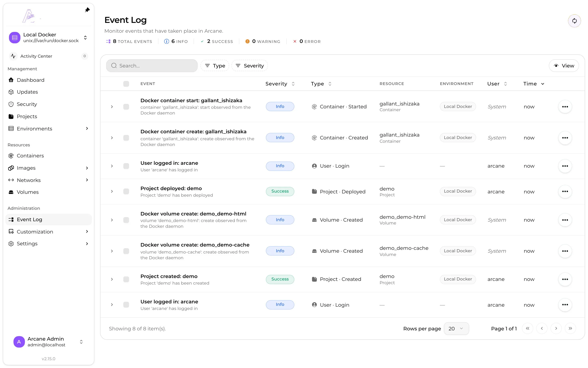Open actions menu for Project deployed event
This screenshot has height=368, width=588.
[x=565, y=191]
